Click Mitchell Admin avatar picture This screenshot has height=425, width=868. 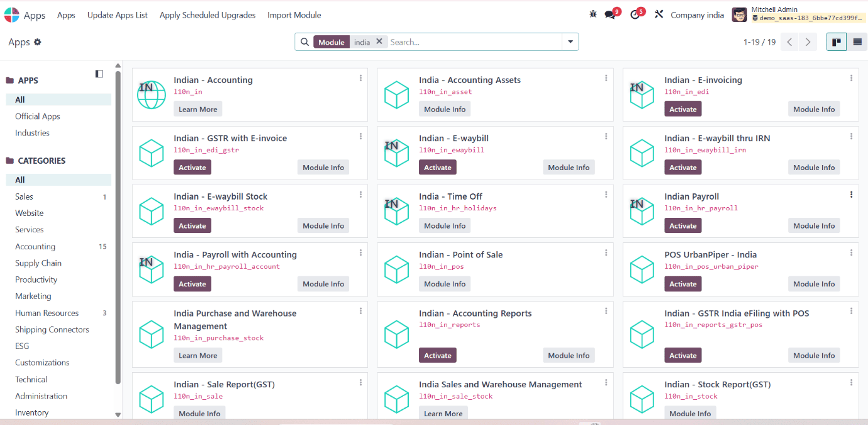tap(740, 14)
